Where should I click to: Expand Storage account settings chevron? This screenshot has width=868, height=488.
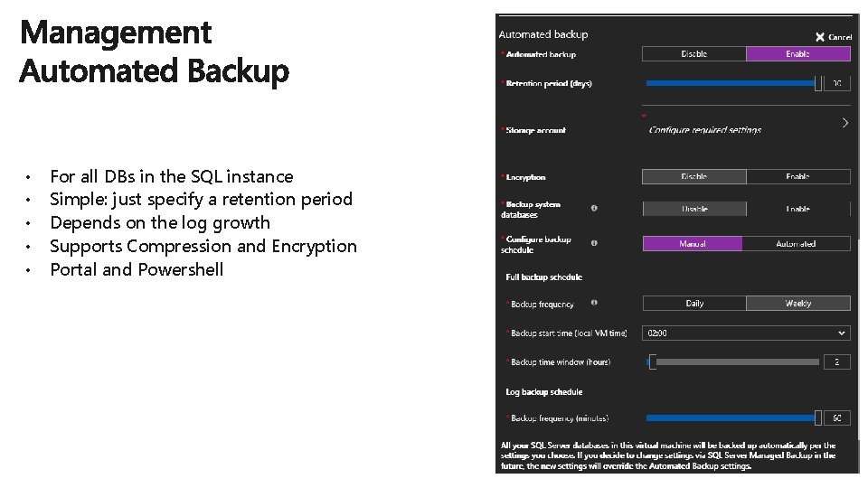click(844, 123)
